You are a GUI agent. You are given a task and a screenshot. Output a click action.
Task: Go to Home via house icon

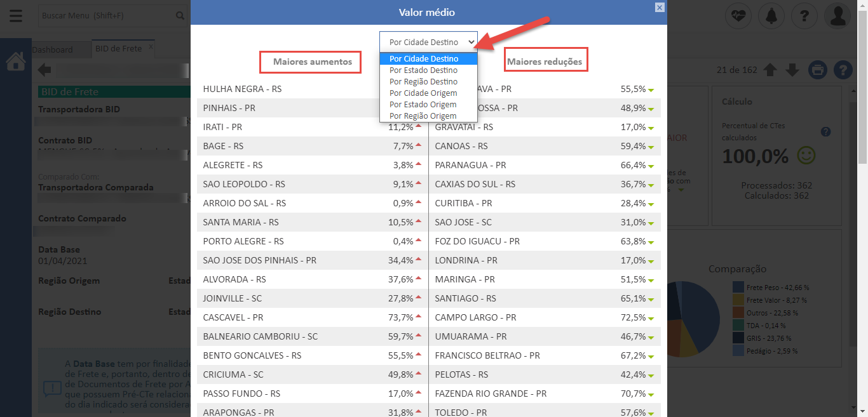[x=15, y=62]
